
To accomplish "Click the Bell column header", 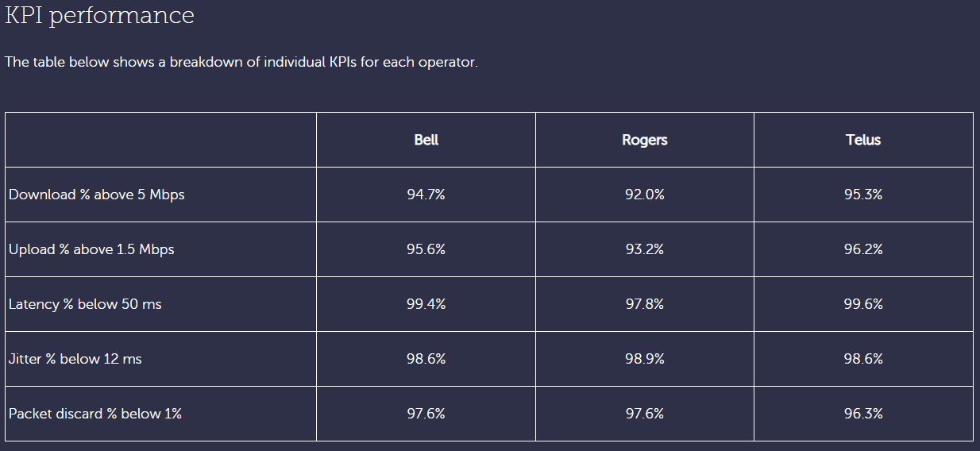I will point(426,140).
